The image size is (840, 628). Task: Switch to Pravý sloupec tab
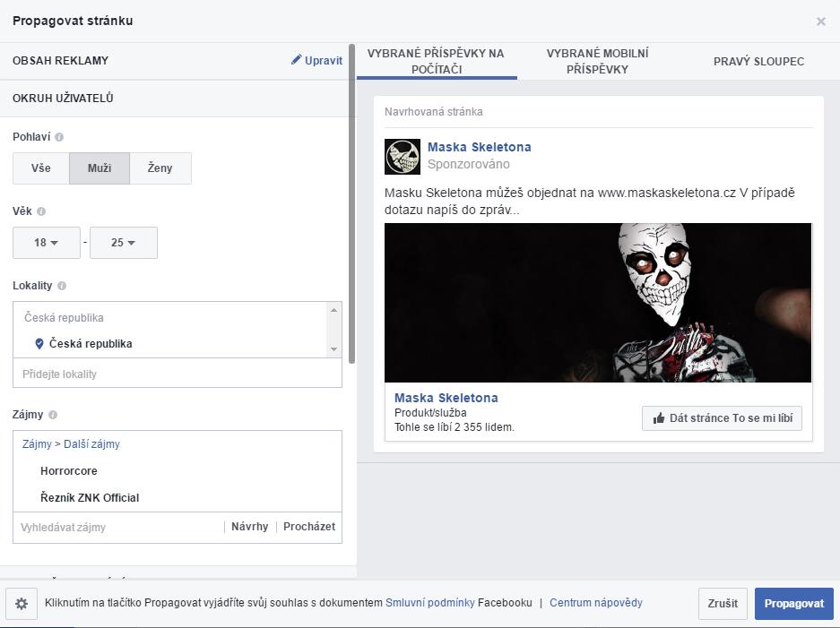pyautogui.click(x=758, y=61)
